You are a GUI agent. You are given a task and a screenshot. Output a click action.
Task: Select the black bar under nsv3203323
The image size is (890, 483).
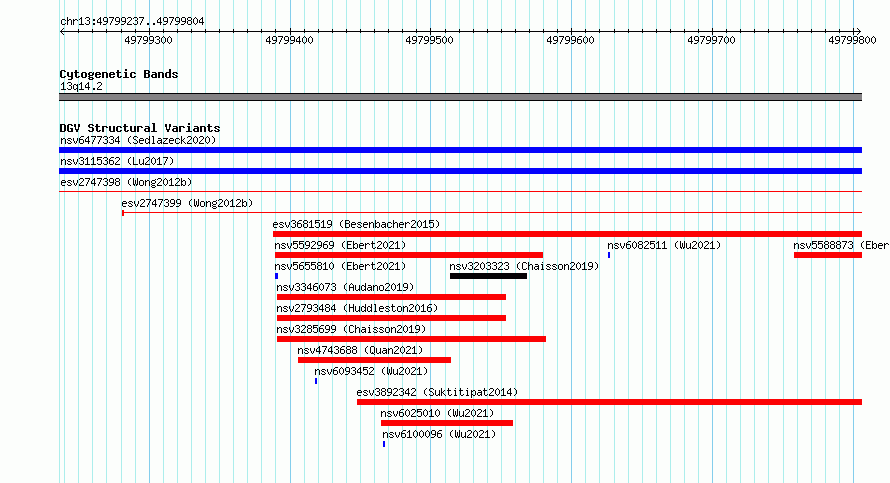pos(488,276)
